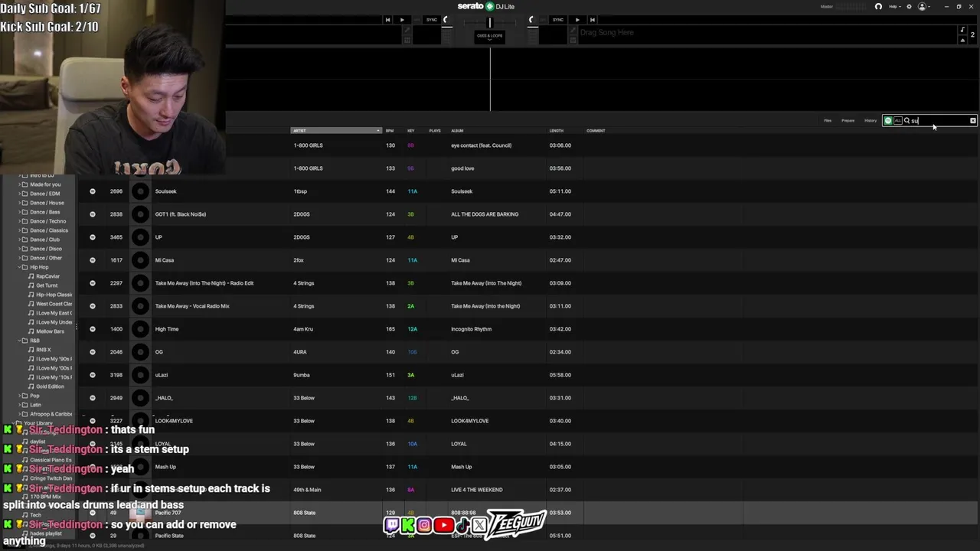The image size is (980, 551).
Task: Collapse the R&B folder
Action: (19, 341)
